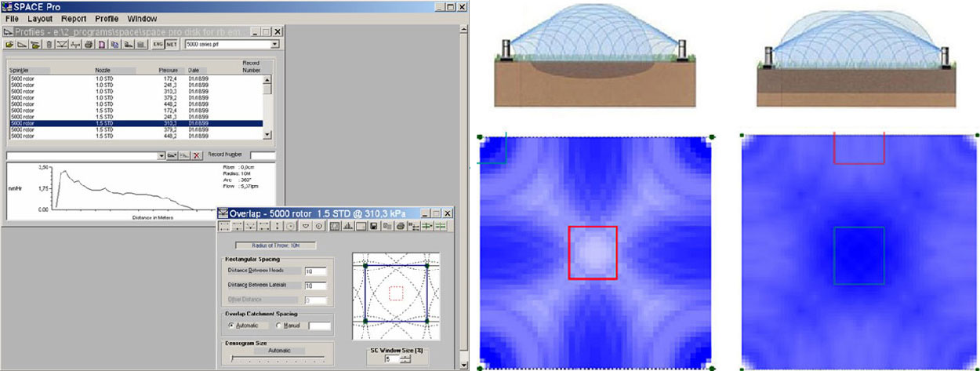The image size is (980, 371).
Task: Open the 5000 series.prf file dropdown
Action: click(x=274, y=45)
